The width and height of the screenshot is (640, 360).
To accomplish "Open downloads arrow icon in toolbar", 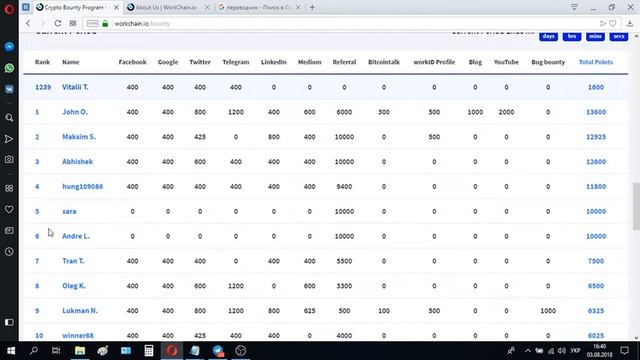I will tap(630, 24).
